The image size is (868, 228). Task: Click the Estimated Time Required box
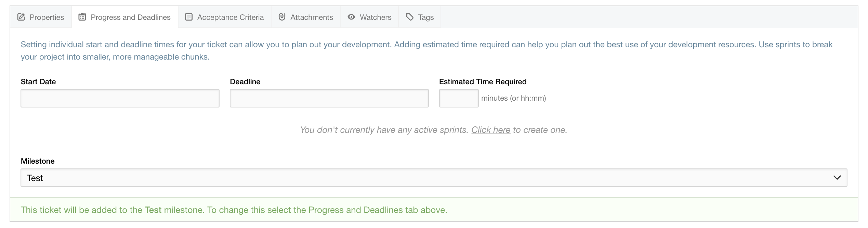pyautogui.click(x=459, y=98)
